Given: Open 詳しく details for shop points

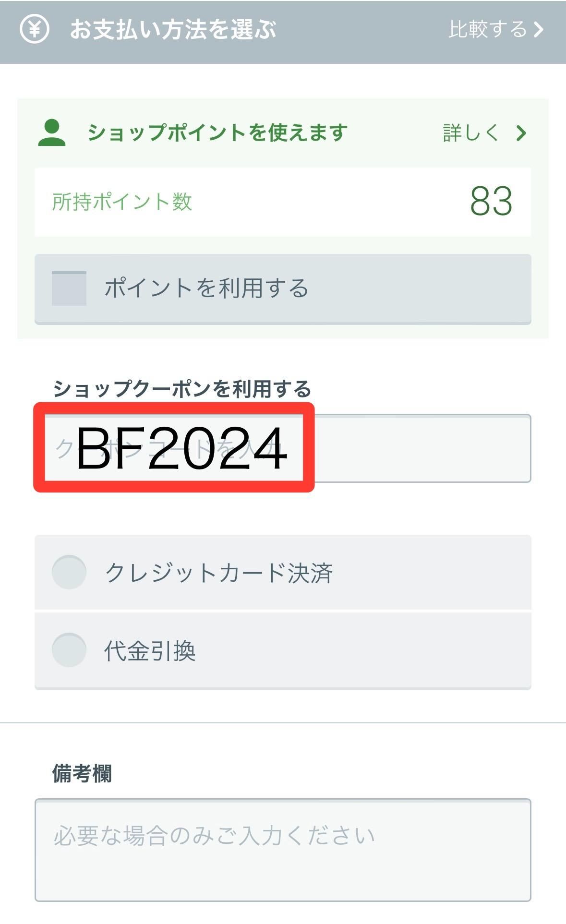Looking at the screenshot, I should click(484, 133).
